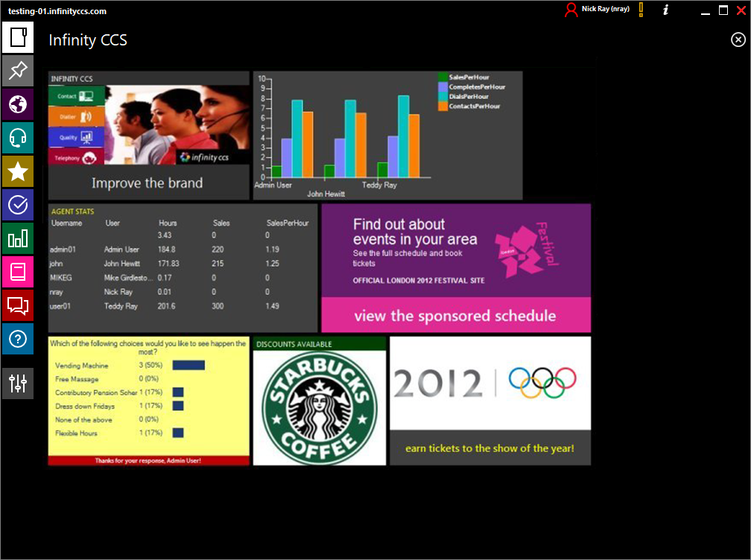751x560 pixels.
Task: Click the Vending Machine poll option
Action: pyautogui.click(x=81, y=366)
